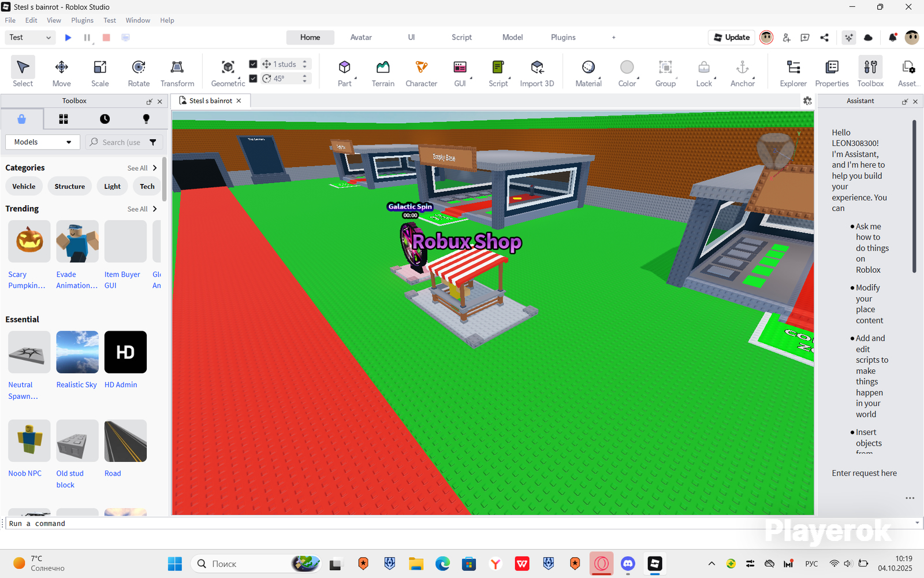Open the Test mode dropdown

point(31,38)
